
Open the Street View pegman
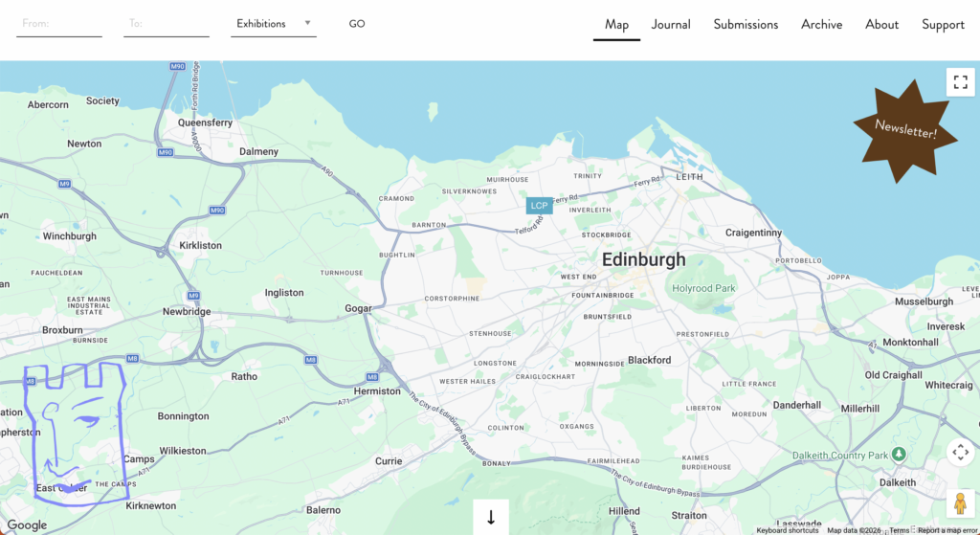click(x=960, y=503)
